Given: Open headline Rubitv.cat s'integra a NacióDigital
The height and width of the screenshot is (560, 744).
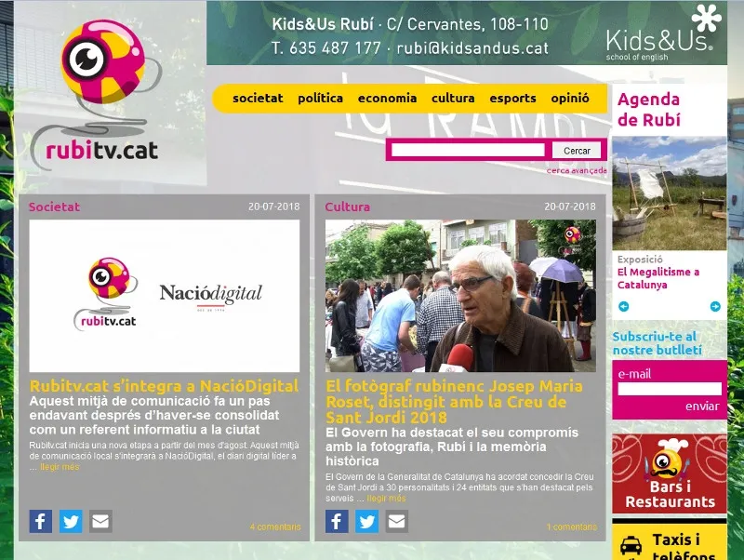Looking at the screenshot, I should pos(165,386).
